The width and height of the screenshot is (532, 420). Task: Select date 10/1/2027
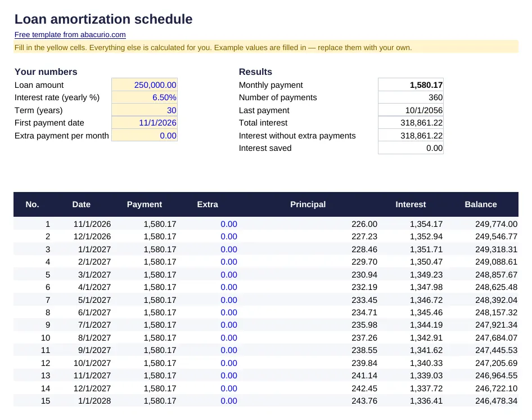pyautogui.click(x=92, y=363)
